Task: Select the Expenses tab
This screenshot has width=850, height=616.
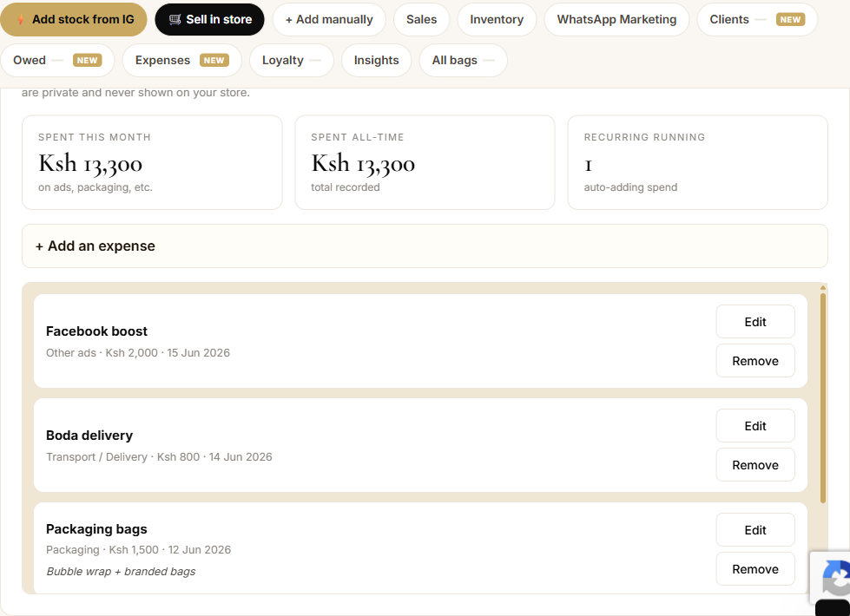Action: coord(181,60)
